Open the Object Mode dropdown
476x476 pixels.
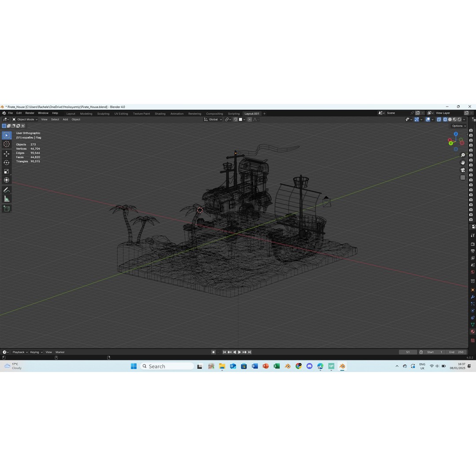[x=25, y=119]
